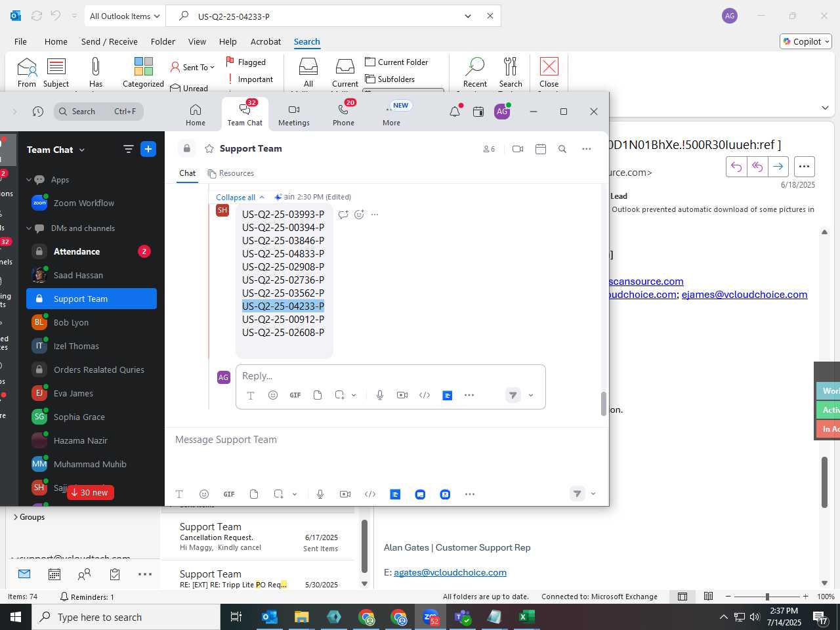
Task: Open All Outlook Items scope dropdown
Action: click(124, 16)
